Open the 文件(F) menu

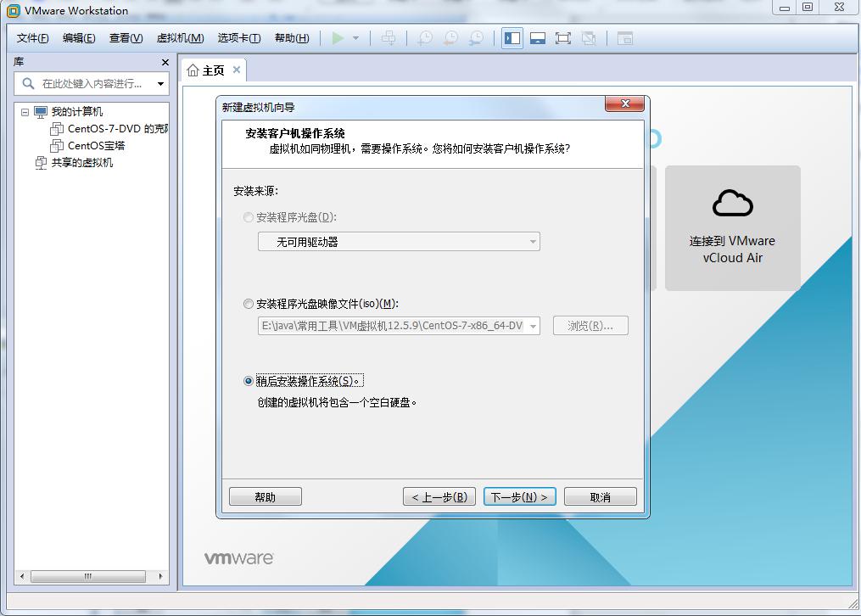(32, 38)
